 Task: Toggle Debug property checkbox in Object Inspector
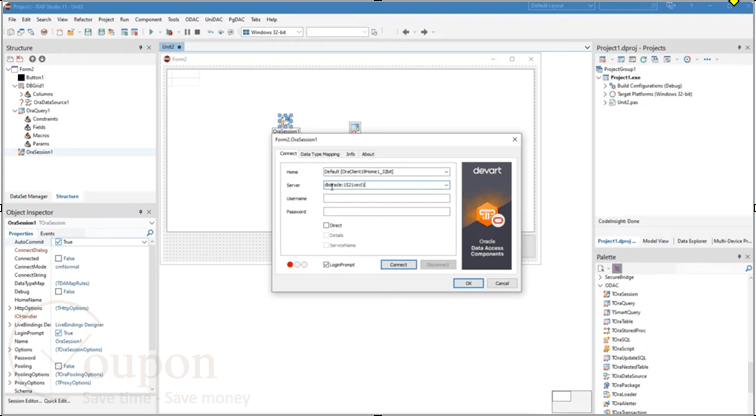58,292
